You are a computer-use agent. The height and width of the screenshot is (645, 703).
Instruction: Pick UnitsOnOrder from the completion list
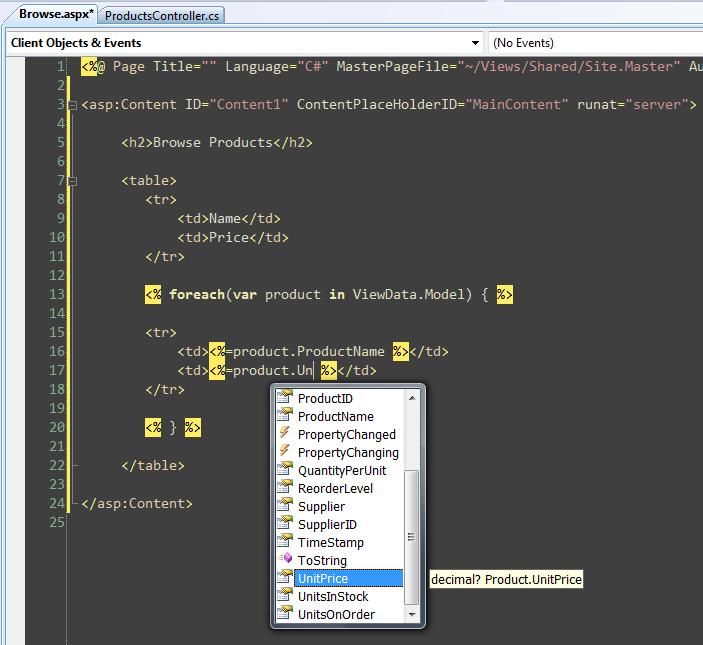[x=336, y=615]
